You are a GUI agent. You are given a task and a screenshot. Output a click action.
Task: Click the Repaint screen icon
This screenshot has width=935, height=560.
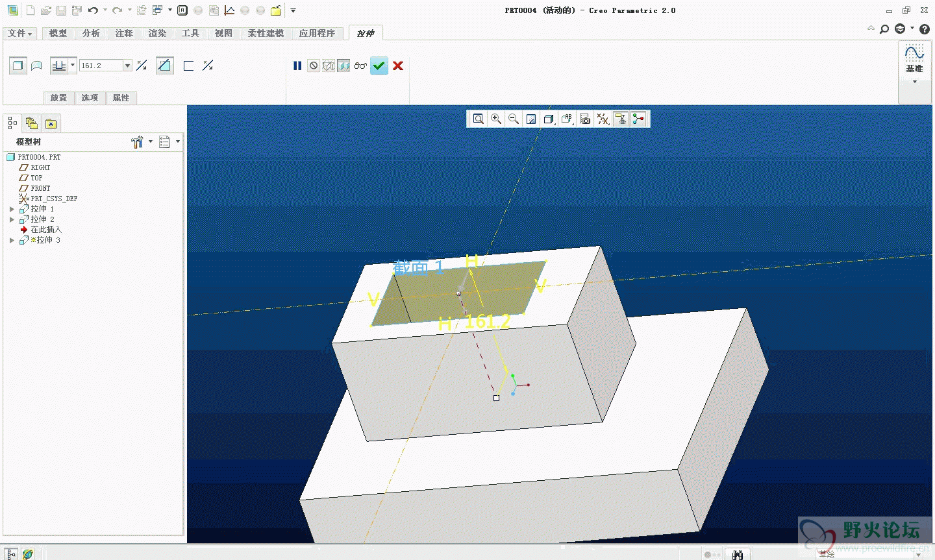531,119
